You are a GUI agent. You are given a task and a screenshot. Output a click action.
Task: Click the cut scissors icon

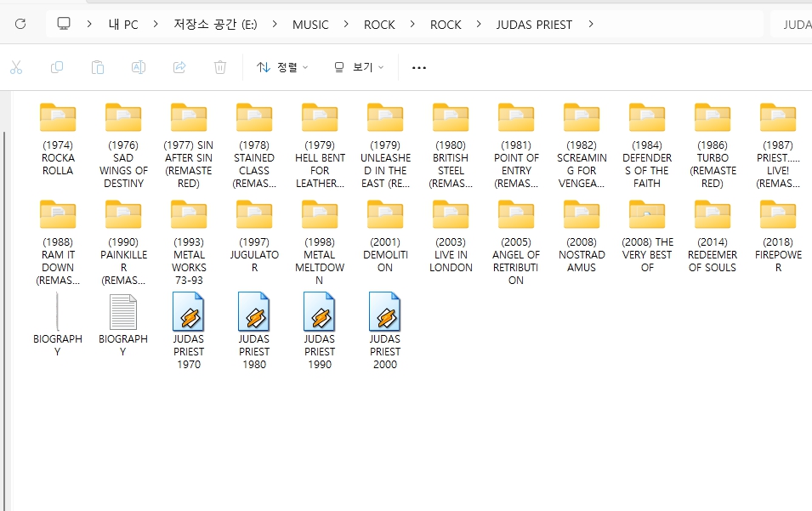(x=16, y=67)
